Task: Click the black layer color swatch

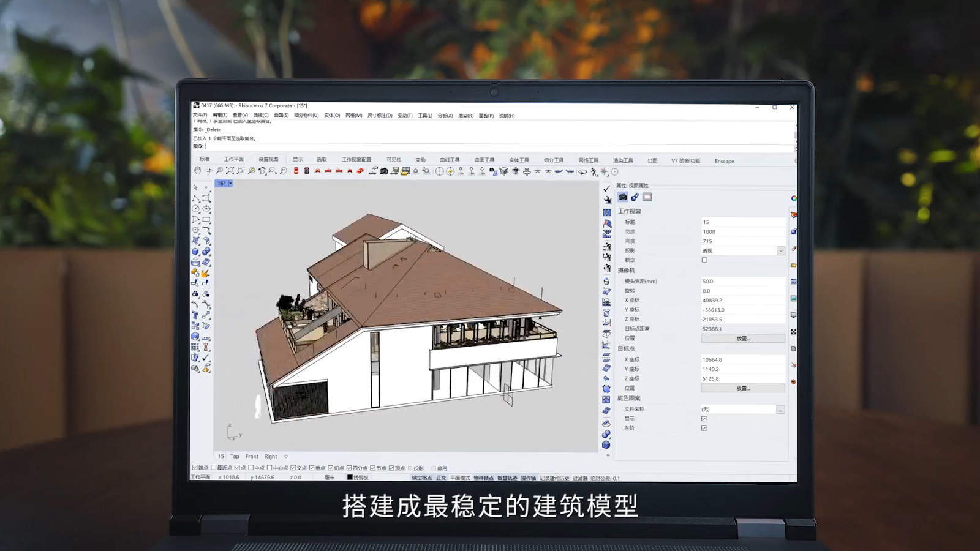Action: coord(350,478)
